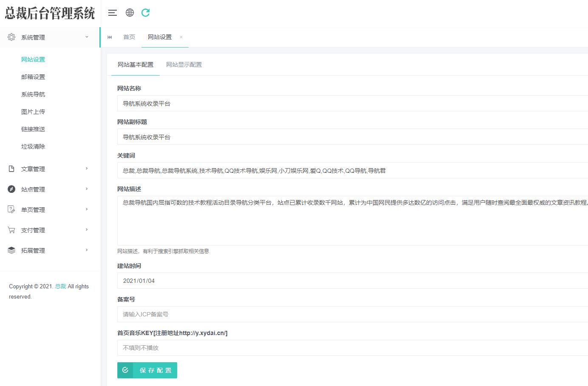Click the globe icon in header
Viewport: 588px width, 386px height.
pos(130,13)
